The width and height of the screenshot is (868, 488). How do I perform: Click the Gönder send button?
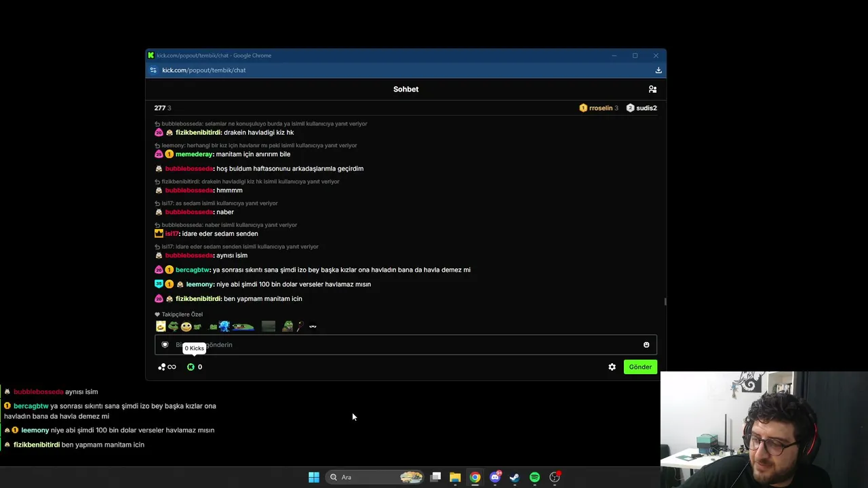coord(640,367)
